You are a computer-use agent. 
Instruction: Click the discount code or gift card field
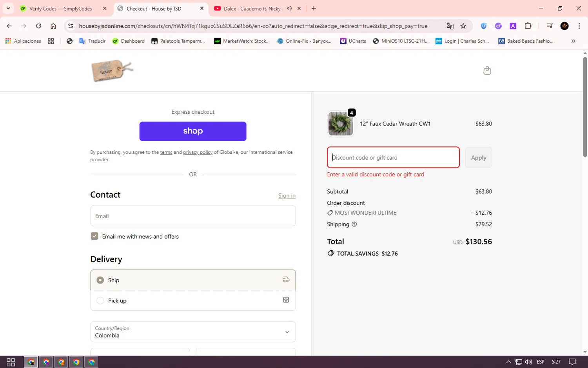point(393,157)
